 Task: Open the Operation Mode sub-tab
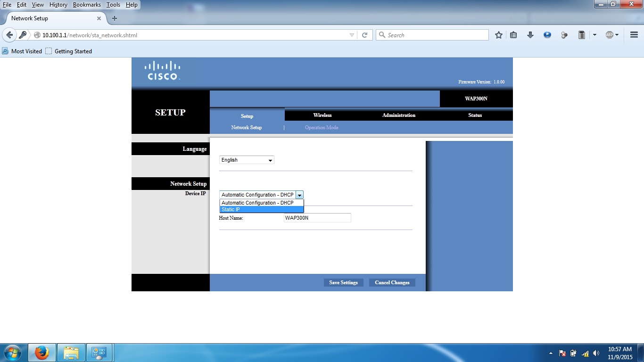point(322,128)
